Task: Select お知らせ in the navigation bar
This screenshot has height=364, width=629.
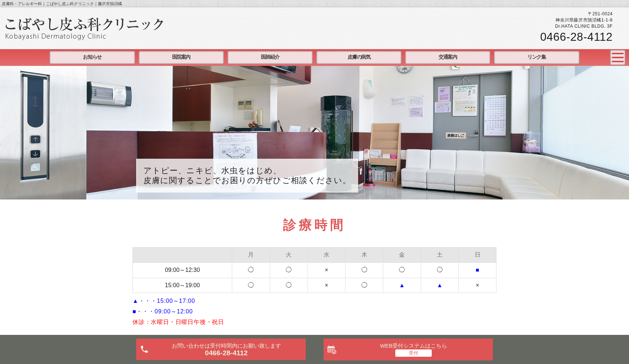Action: click(93, 57)
